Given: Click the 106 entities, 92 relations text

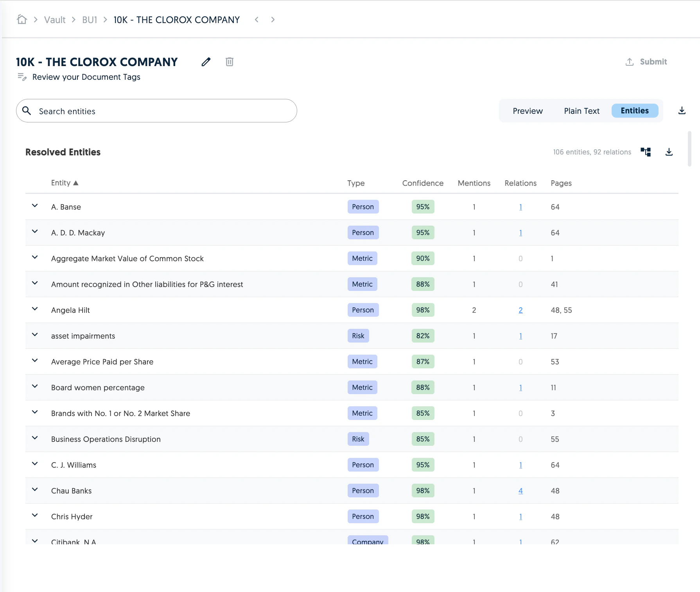Looking at the screenshot, I should point(592,152).
